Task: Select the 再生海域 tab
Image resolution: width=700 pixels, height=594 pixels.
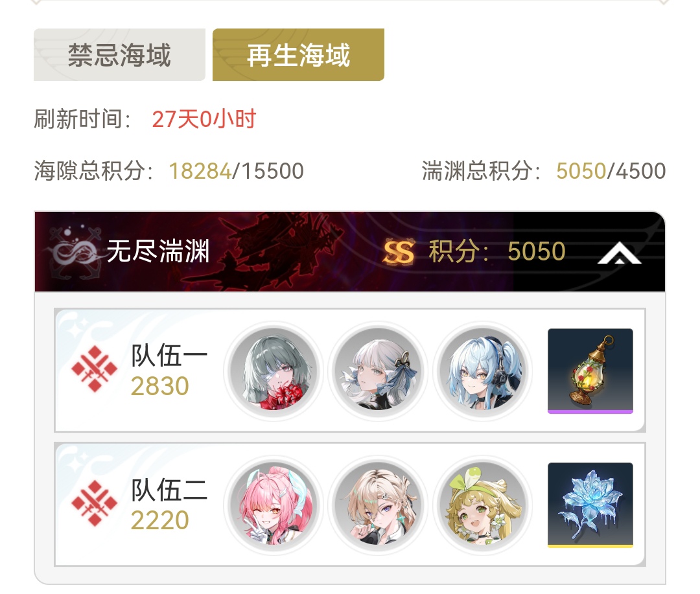Action: click(x=298, y=55)
